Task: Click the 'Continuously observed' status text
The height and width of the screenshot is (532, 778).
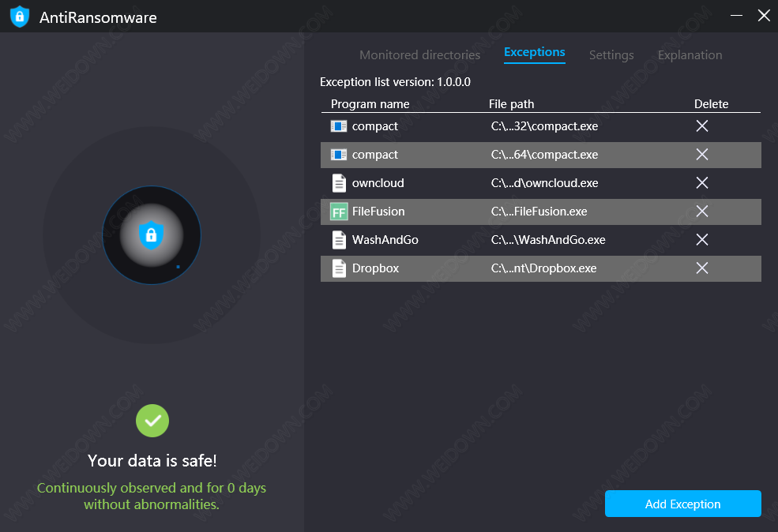Action: (x=152, y=496)
